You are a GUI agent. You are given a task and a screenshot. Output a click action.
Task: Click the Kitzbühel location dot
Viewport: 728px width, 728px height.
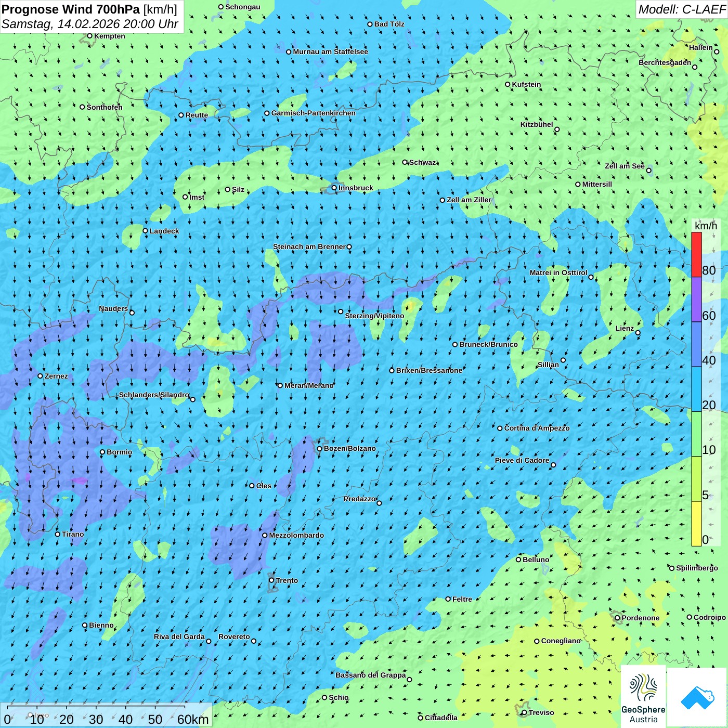[x=557, y=129]
